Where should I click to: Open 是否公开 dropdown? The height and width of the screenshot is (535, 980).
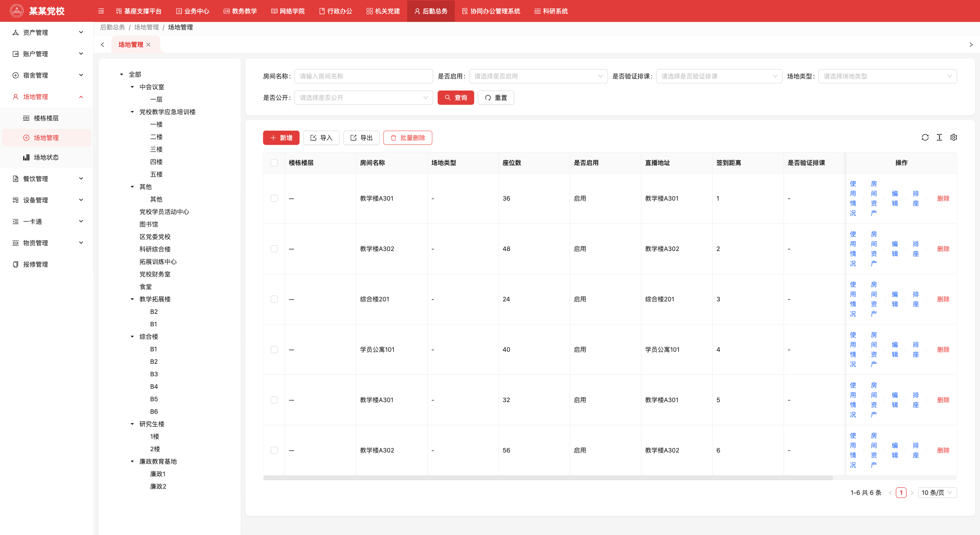point(363,98)
